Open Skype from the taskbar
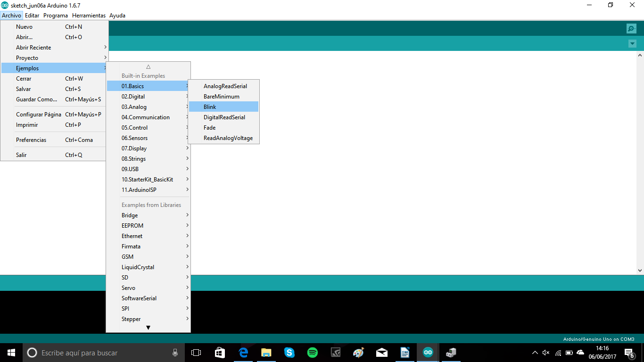The height and width of the screenshot is (362, 644). coord(289,352)
